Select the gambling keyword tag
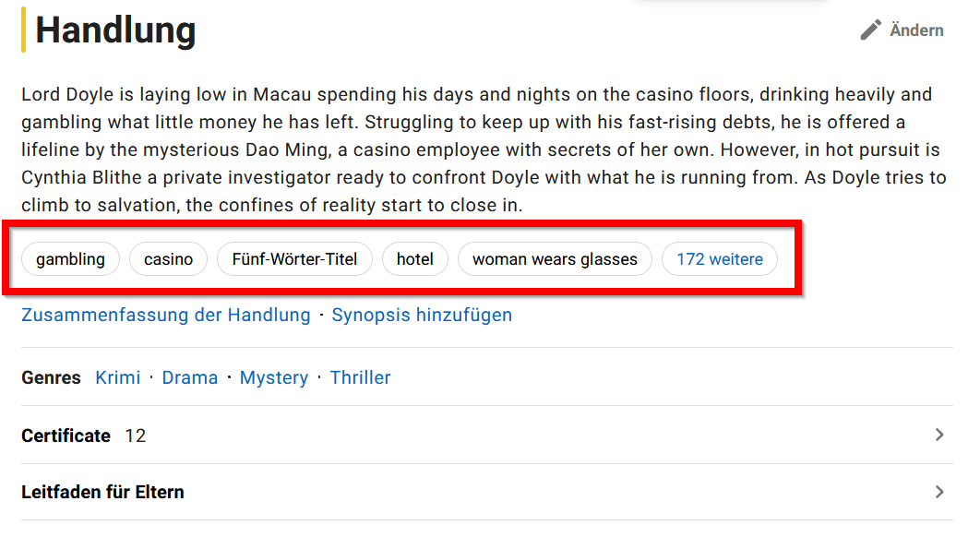980x537 pixels. (x=70, y=259)
